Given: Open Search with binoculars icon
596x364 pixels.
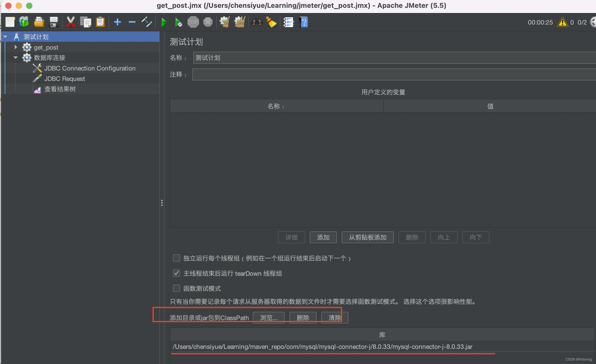Looking at the screenshot, I should click(257, 22).
